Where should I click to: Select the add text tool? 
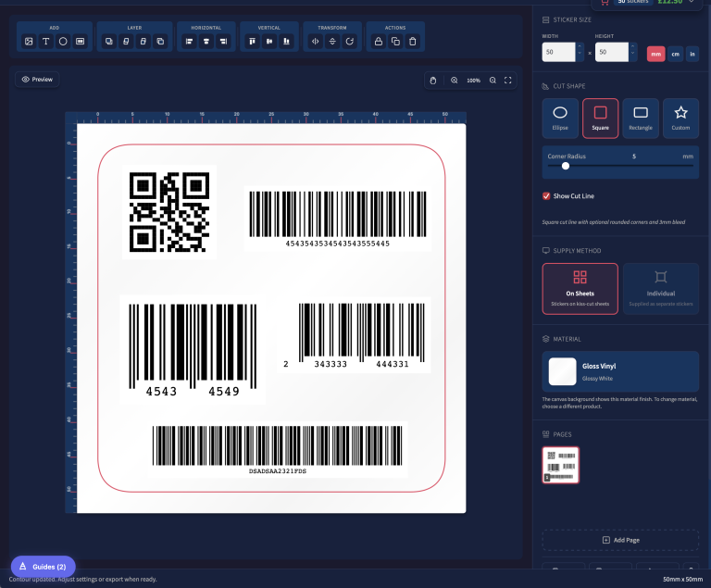pyautogui.click(x=45, y=42)
